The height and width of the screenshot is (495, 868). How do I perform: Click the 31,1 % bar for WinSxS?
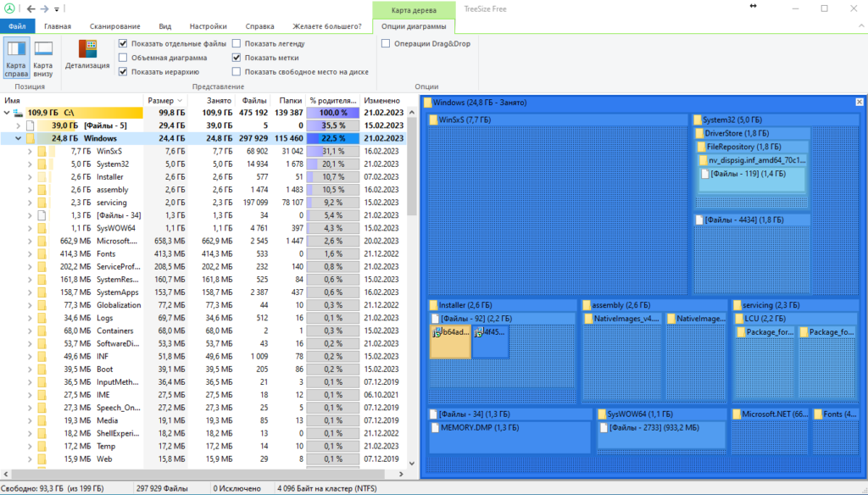[332, 151]
